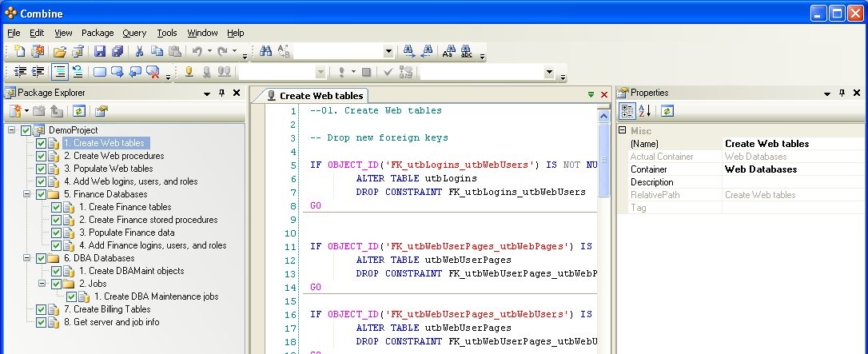
Task: Click the New package icon in toolbar
Action: tap(38, 51)
